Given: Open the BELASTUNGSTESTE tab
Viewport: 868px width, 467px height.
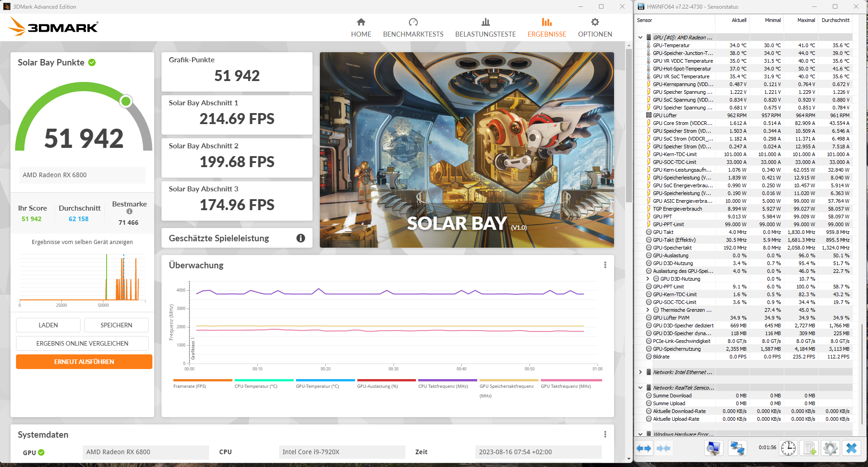Looking at the screenshot, I should click(x=485, y=27).
